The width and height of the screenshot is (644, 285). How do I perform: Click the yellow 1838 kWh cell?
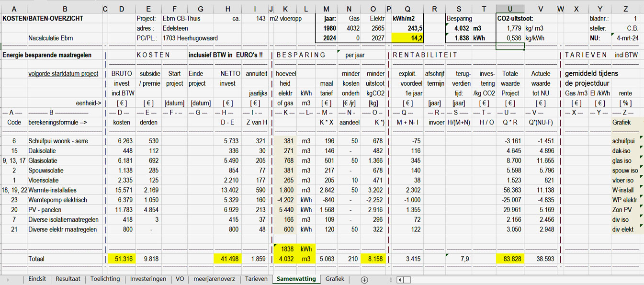pyautogui.click(x=285, y=249)
